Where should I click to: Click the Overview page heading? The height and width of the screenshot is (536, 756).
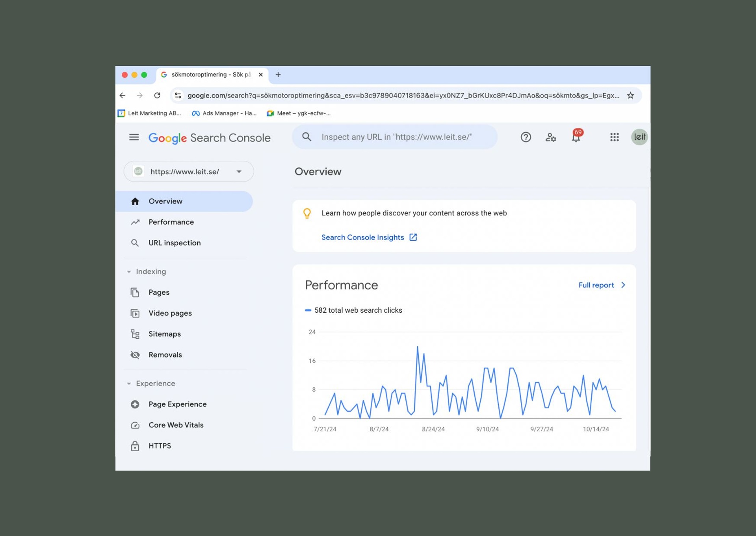318,171
